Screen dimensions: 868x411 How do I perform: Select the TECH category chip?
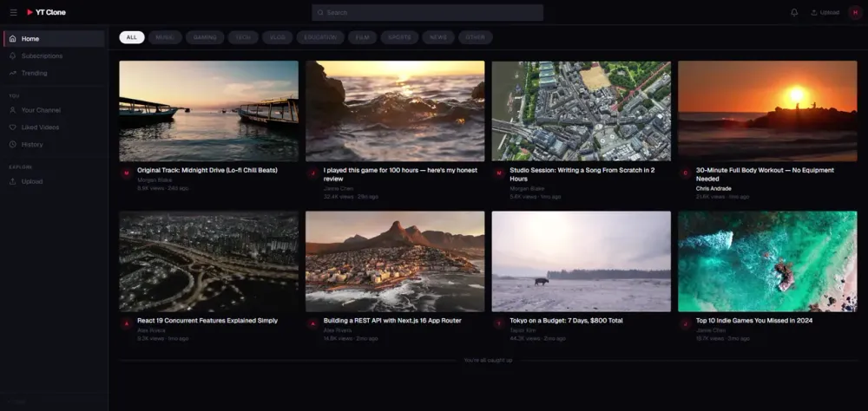click(x=243, y=37)
